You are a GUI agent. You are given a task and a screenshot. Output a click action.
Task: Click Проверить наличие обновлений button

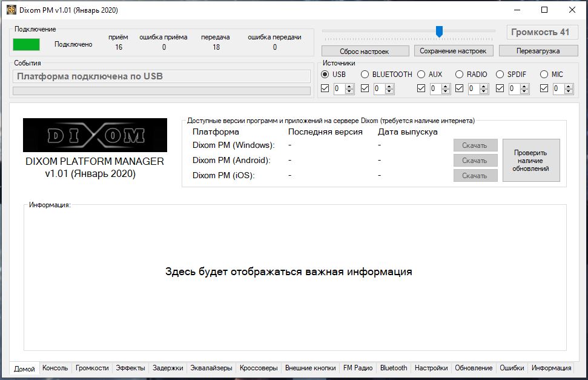[x=530, y=161]
